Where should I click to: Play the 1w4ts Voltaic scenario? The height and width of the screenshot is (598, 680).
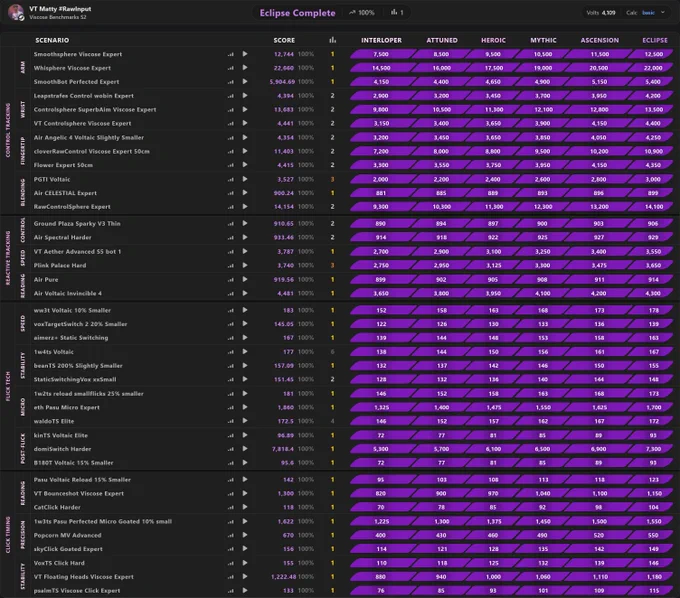click(245, 352)
